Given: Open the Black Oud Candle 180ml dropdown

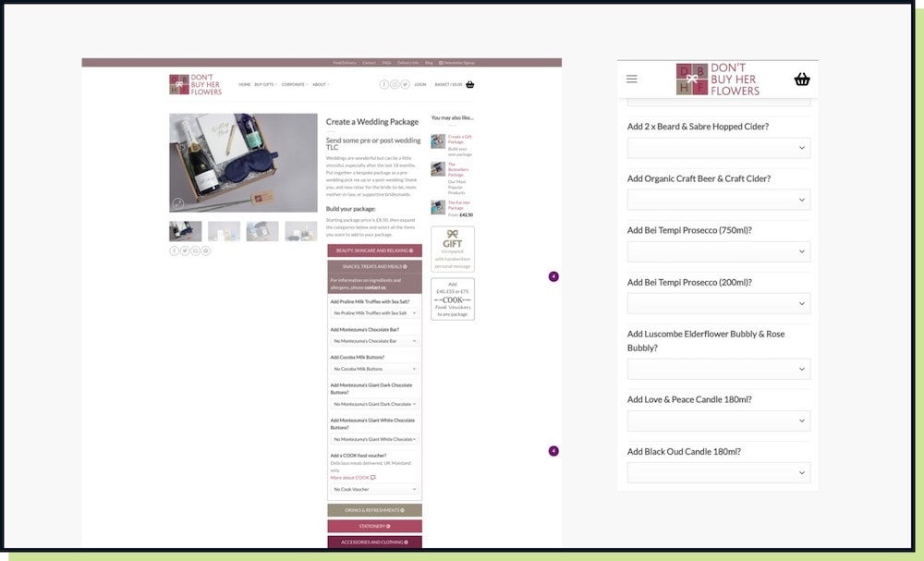Looking at the screenshot, I should click(x=718, y=472).
